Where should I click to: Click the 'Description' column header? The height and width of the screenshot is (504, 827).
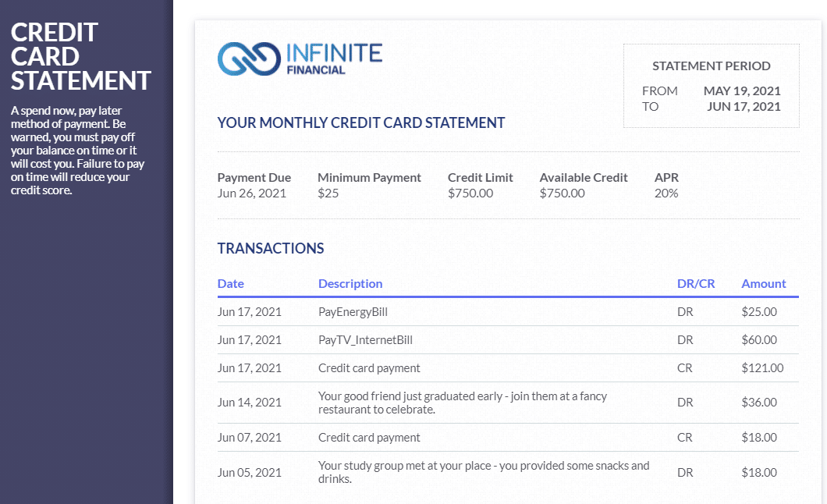[x=350, y=284]
